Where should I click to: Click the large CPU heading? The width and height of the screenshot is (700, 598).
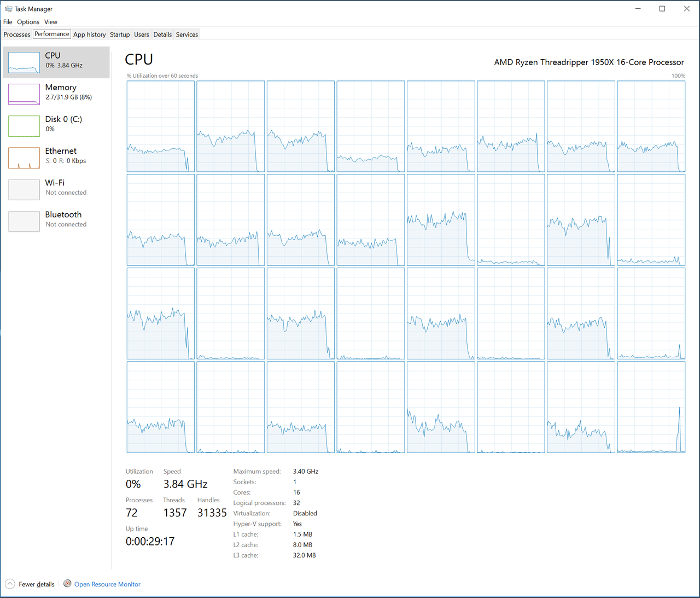click(139, 59)
